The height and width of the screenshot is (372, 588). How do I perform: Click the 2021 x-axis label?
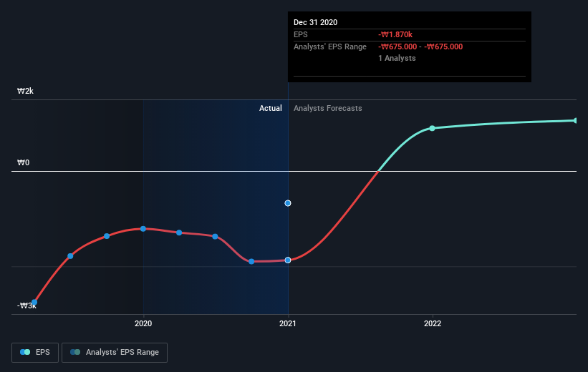(x=288, y=323)
